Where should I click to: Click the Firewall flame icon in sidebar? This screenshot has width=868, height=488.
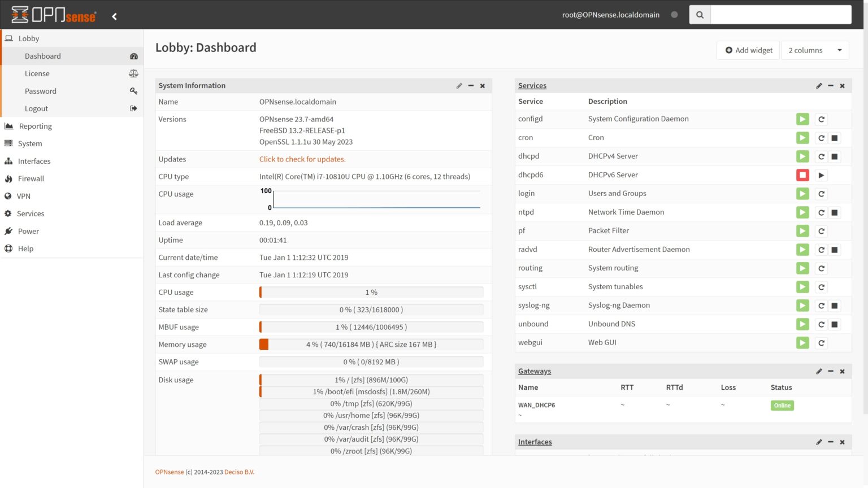pos(8,178)
